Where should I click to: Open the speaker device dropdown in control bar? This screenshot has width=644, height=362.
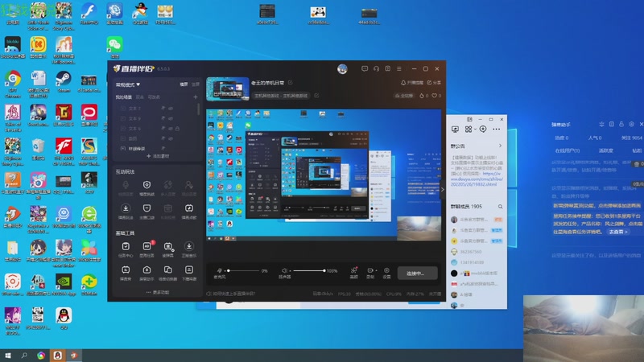pyautogui.click(x=290, y=270)
